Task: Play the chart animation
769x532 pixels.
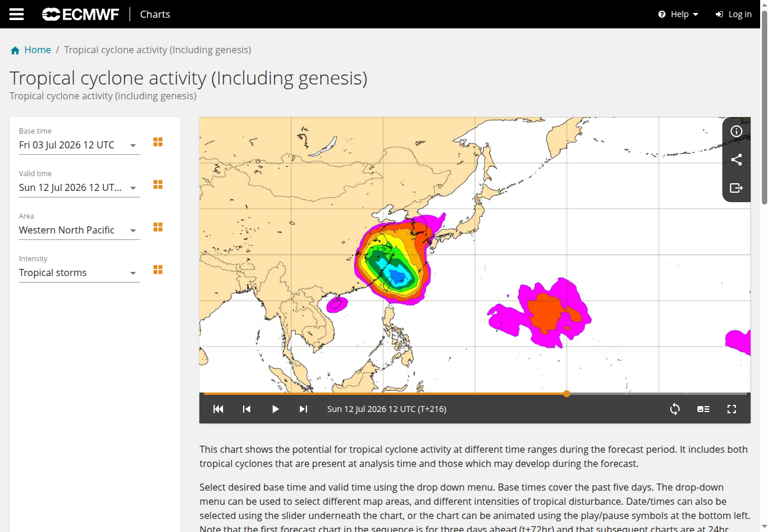Action: 275,409
